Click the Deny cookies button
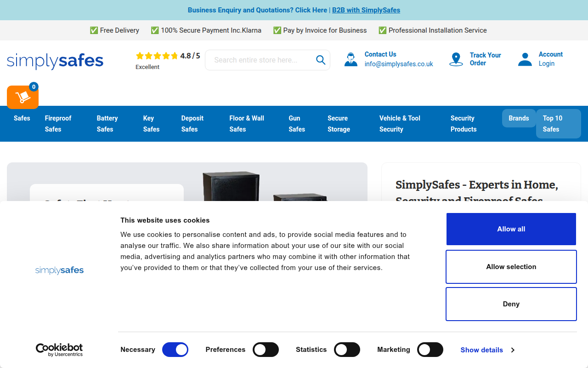Screen dimensions: 588x368 pos(511,304)
